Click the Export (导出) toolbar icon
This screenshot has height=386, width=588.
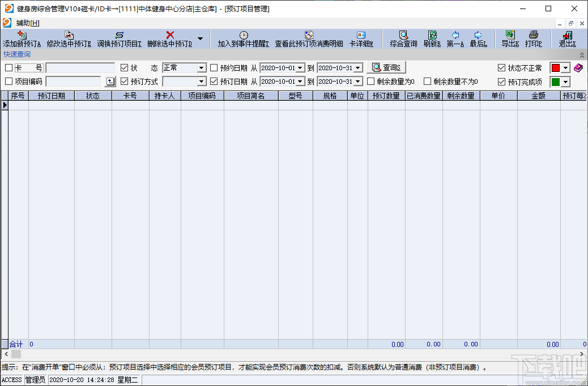pos(510,35)
